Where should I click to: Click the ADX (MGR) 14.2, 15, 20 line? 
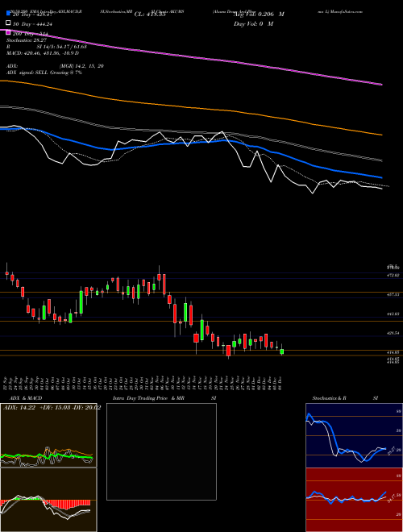(55, 66)
